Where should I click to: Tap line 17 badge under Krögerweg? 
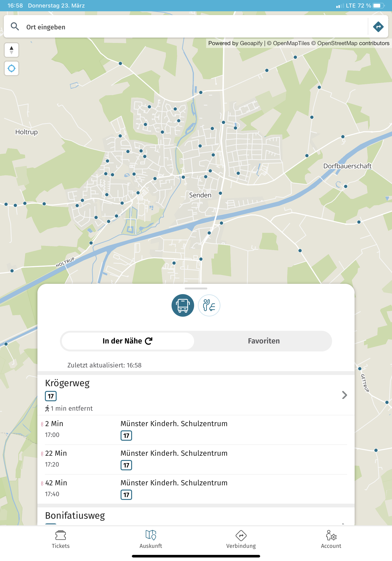[x=51, y=396]
